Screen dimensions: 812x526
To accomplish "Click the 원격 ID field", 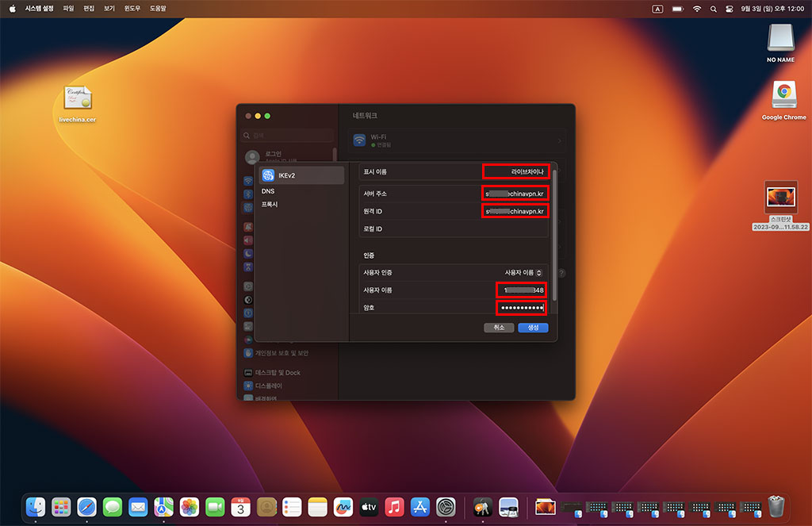I will (515, 211).
